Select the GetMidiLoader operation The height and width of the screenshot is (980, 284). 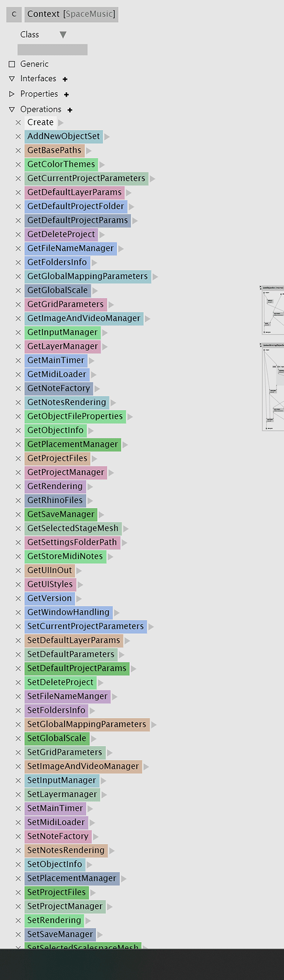coord(57,374)
